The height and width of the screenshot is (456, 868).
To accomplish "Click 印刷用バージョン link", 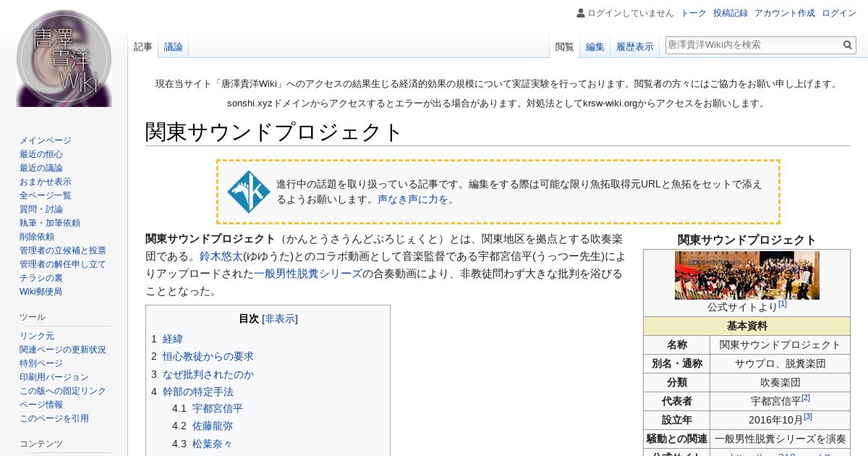I will pyautogui.click(x=54, y=377).
